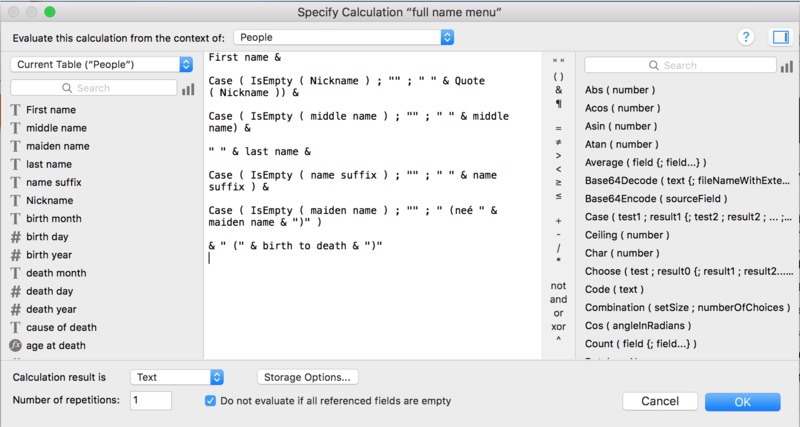Insert the 'or' logical operator

coord(558,313)
